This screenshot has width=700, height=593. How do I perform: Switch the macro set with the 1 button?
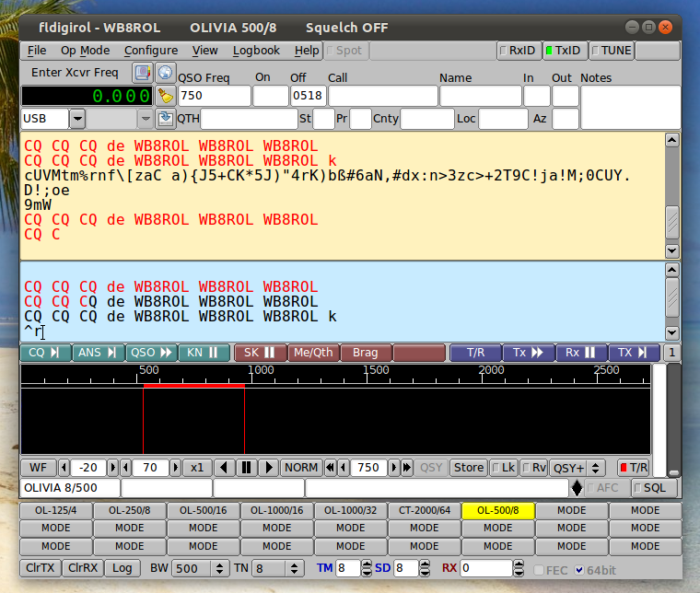point(671,353)
